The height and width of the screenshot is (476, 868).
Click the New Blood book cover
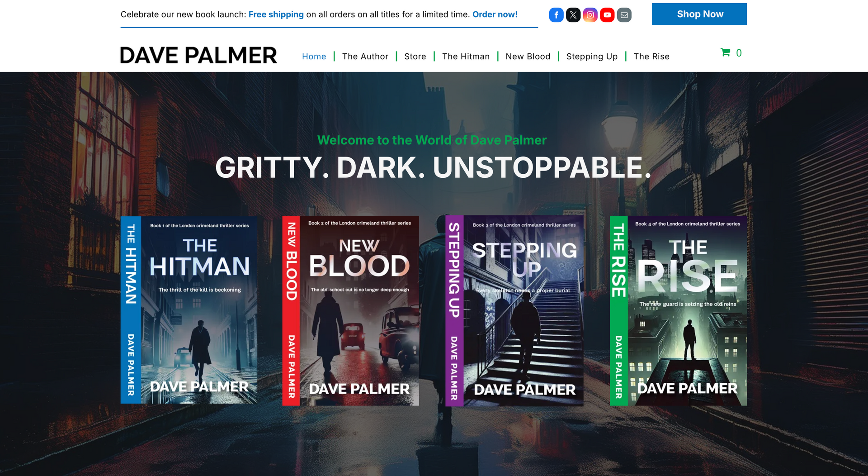[x=350, y=310]
